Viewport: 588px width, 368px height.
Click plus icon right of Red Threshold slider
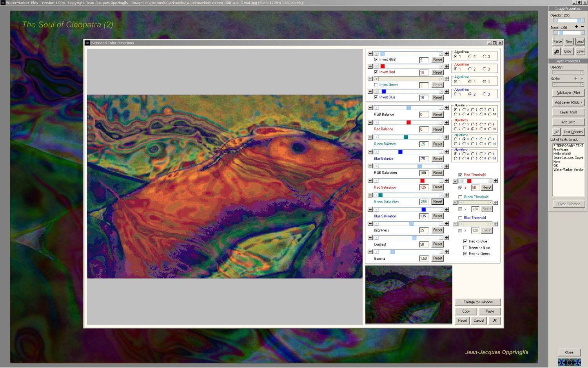point(496,181)
